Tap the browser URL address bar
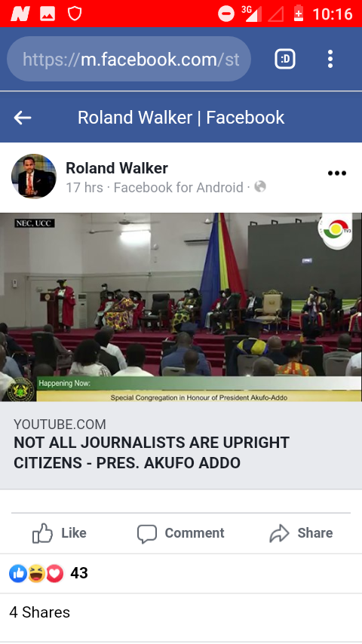Screen dimensions: 362x644 tap(129, 59)
